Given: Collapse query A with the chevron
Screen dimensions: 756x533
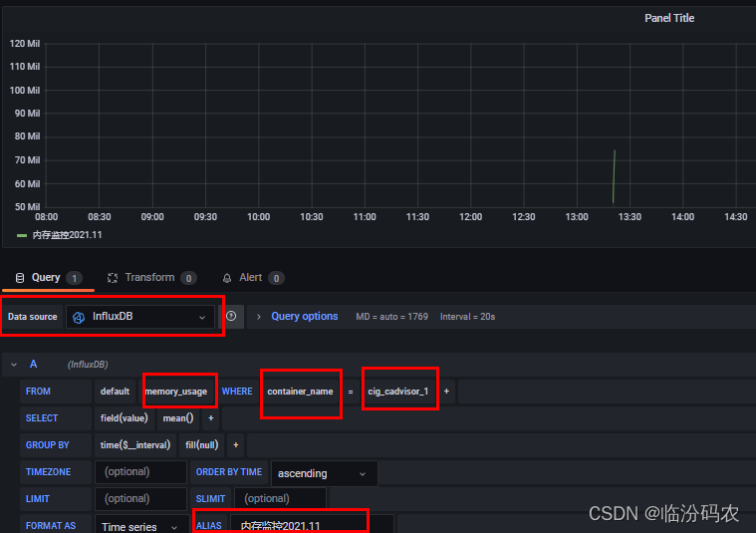Looking at the screenshot, I should 14,365.
